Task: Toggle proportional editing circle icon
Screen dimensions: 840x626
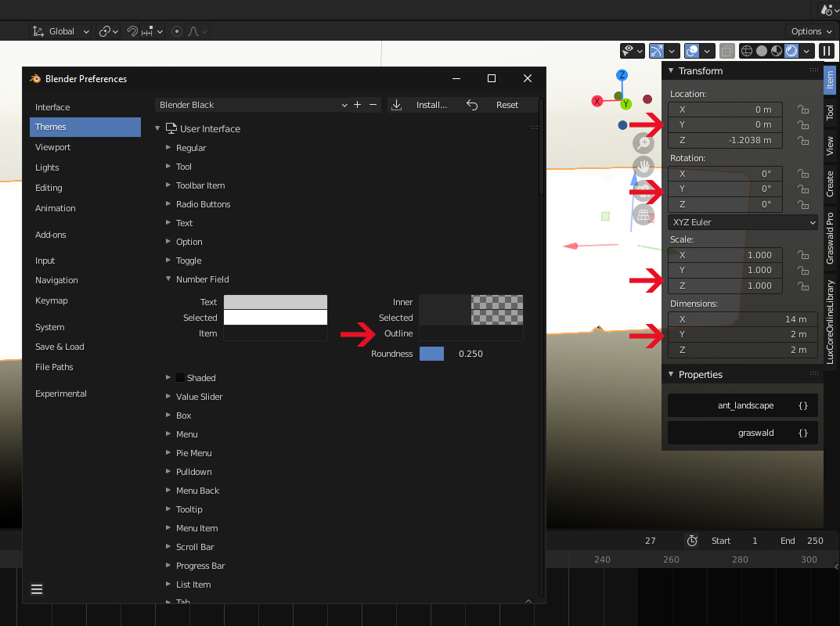Action: pyautogui.click(x=177, y=31)
